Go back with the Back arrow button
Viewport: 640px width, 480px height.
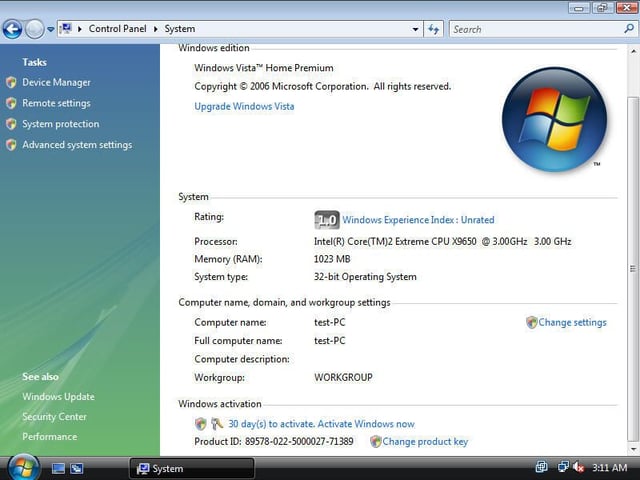point(12,29)
